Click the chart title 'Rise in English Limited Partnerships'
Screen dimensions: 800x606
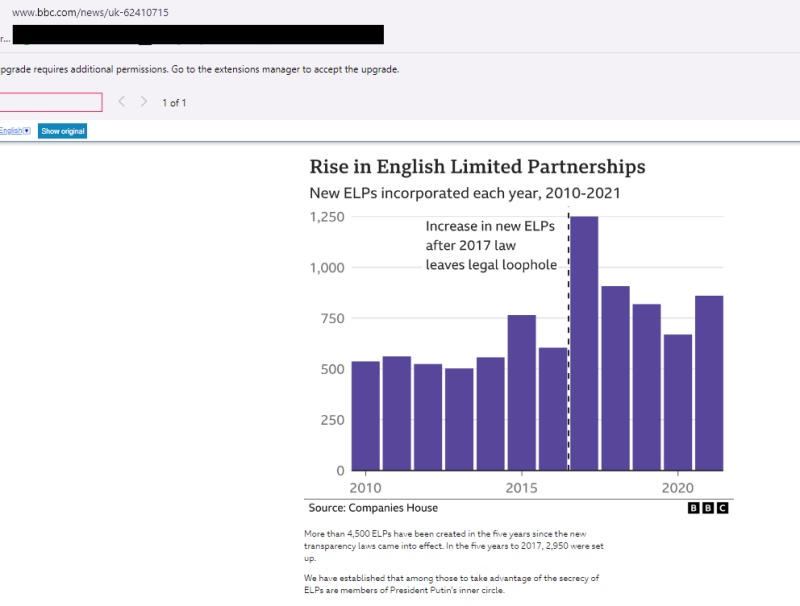tap(477, 167)
